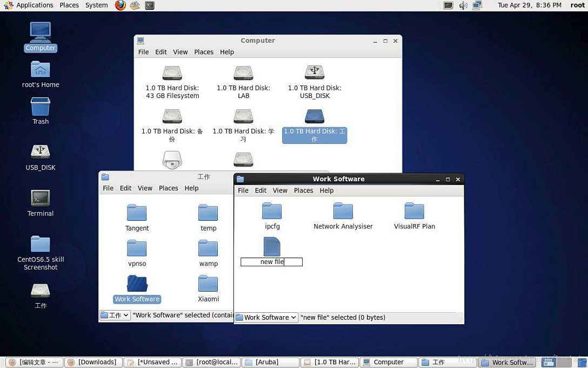Select the vpnso folder
588x368 pixels.
pyautogui.click(x=137, y=253)
